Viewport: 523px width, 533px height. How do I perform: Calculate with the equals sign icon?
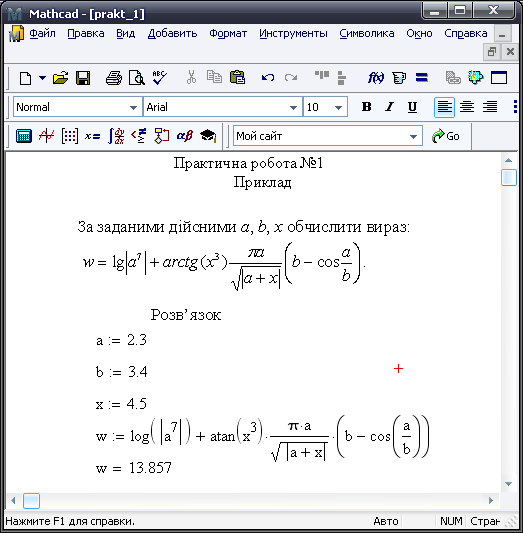pyautogui.click(x=421, y=78)
